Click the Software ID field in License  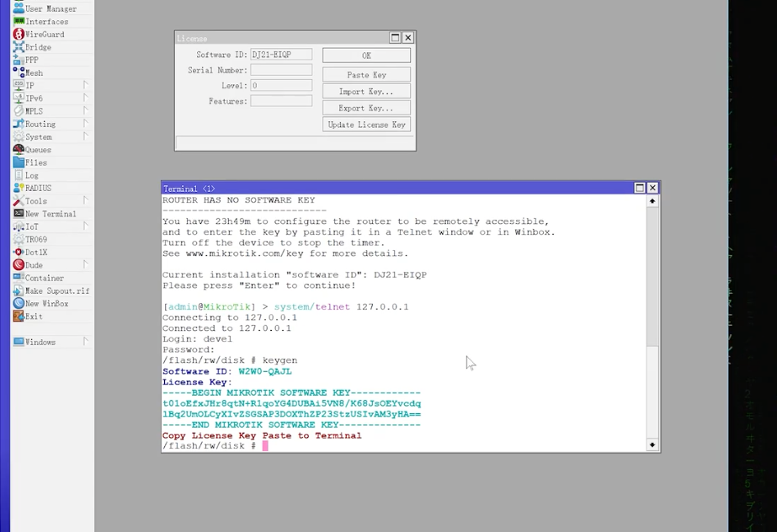click(281, 55)
